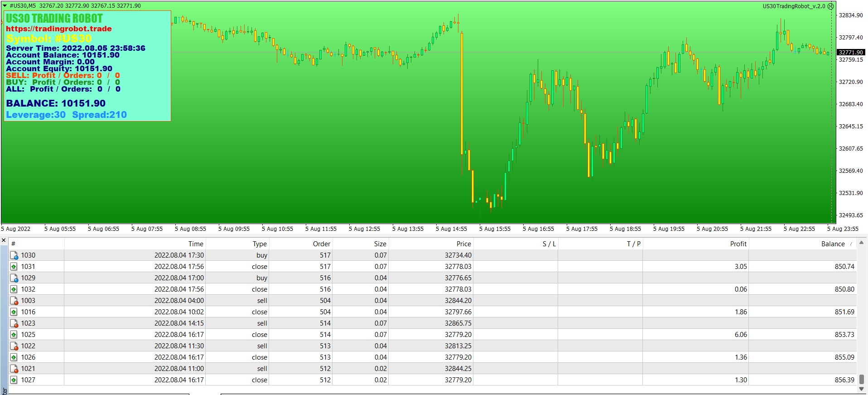This screenshot has height=395, width=868.
Task: Close the tester results panel
Action: click(x=4, y=240)
